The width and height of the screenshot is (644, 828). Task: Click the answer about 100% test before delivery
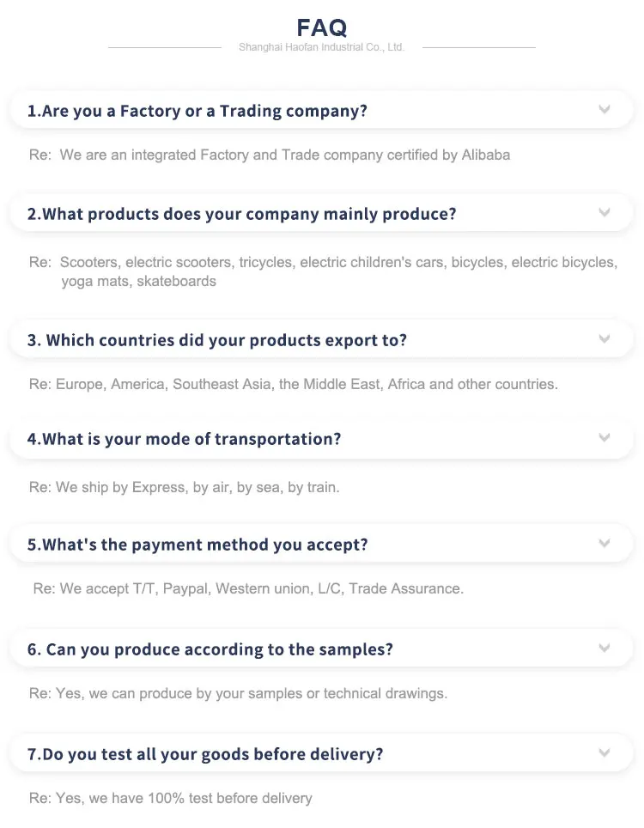point(171,799)
